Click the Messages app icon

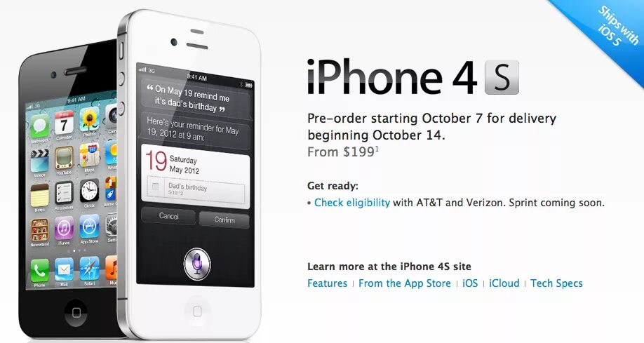[x=40, y=126]
